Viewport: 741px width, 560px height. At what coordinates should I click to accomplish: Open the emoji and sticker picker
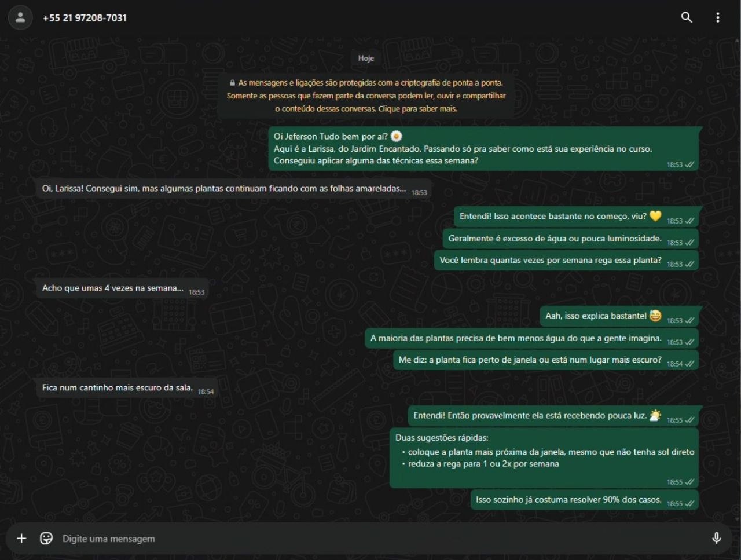(x=46, y=539)
